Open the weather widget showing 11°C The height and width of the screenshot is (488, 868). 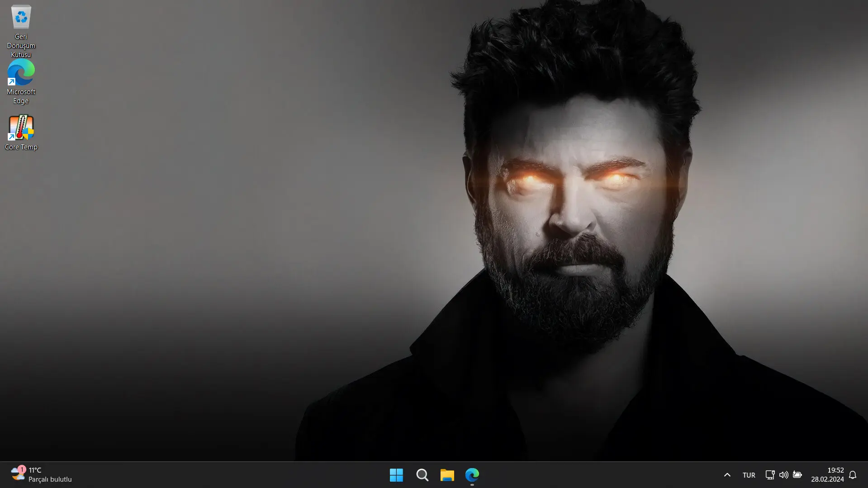click(41, 475)
